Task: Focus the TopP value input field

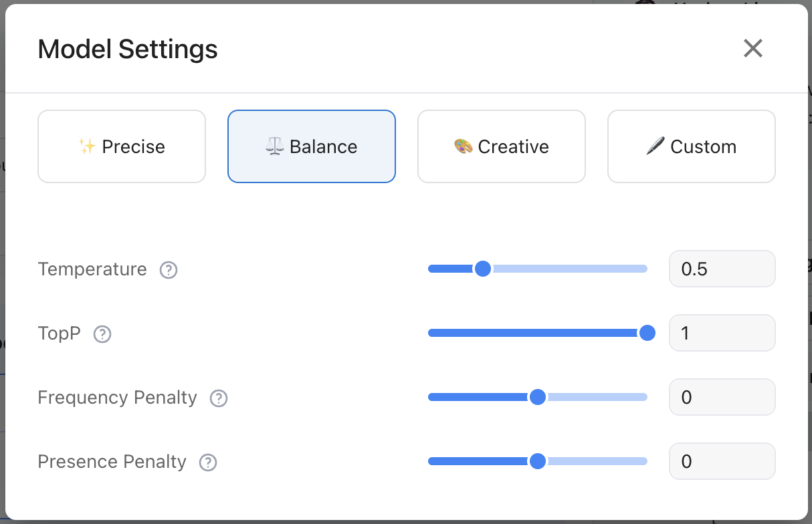Action: click(722, 333)
